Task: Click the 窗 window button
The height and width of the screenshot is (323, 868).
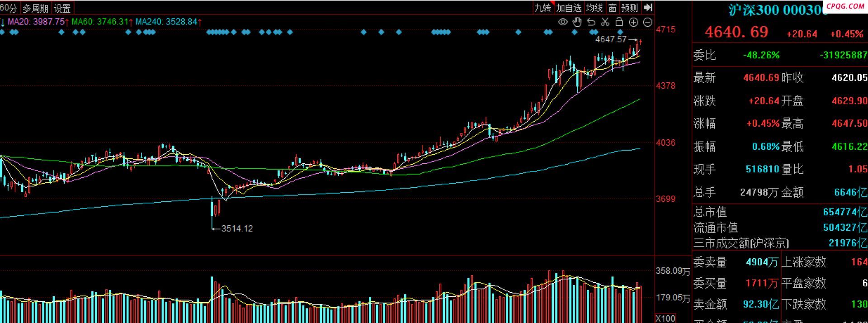Action: pyautogui.click(x=612, y=8)
